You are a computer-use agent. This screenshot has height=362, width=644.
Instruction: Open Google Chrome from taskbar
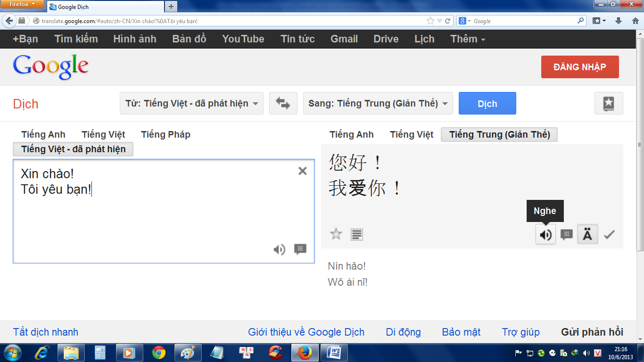159,353
